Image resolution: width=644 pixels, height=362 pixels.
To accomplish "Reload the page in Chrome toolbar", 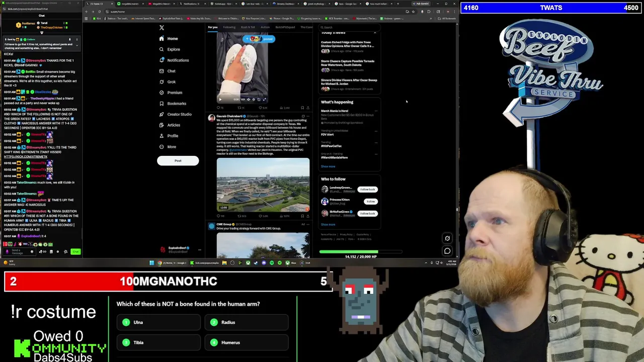I will [x=99, y=12].
